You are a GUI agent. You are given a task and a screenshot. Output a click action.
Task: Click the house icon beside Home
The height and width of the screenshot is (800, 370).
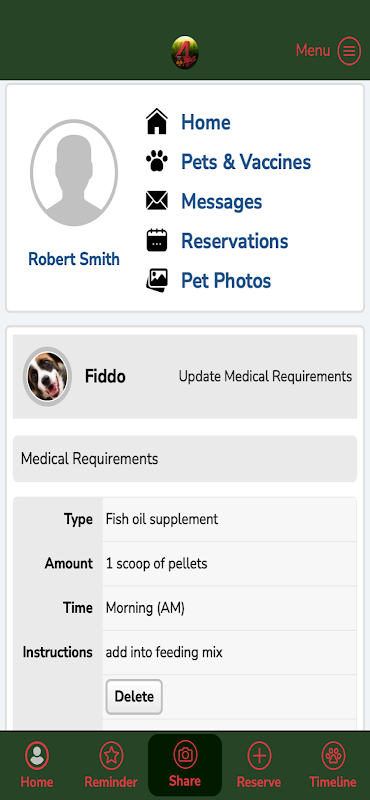(x=157, y=122)
